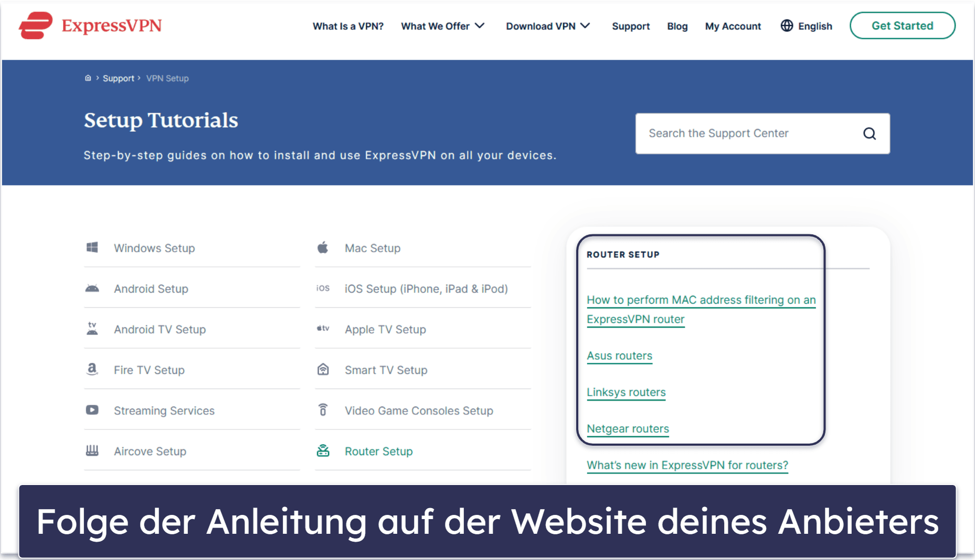975x560 pixels.
Task: Click the home breadcrumb icon
Action: (88, 78)
